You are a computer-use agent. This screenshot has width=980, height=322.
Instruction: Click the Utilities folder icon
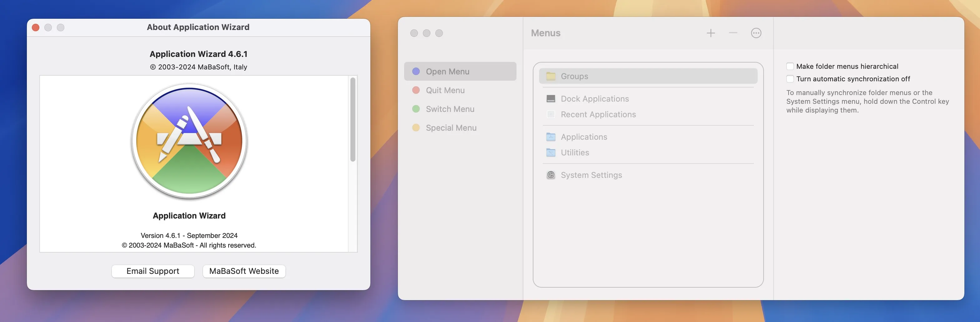[x=551, y=152]
